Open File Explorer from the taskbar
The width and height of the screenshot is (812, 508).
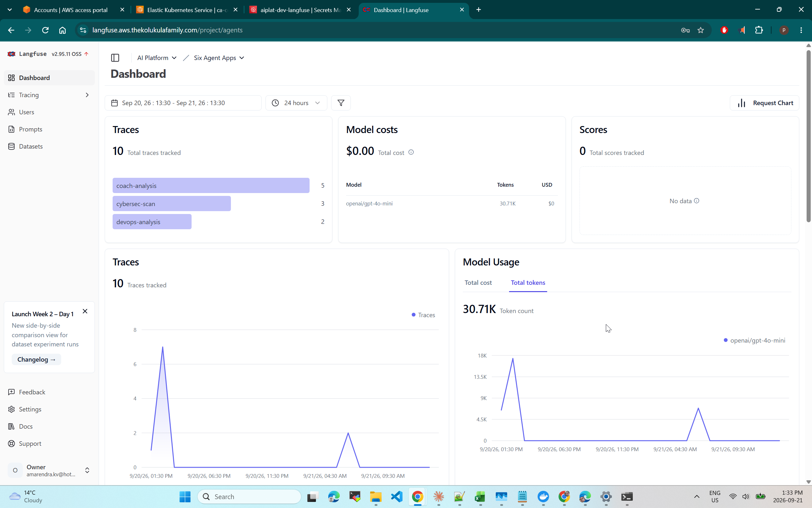(376, 496)
